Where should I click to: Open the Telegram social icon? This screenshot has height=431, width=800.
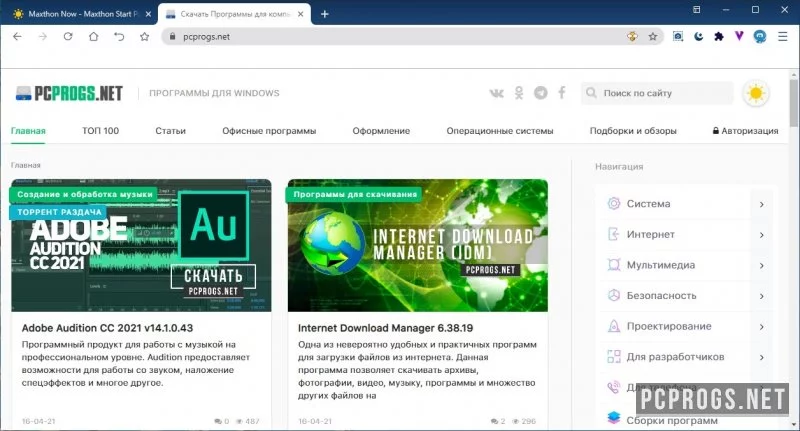tap(540, 93)
